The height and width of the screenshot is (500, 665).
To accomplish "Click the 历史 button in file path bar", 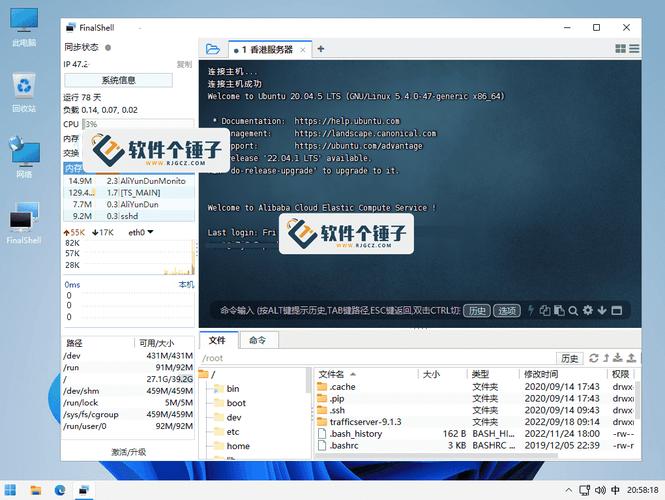I will pyautogui.click(x=569, y=358).
